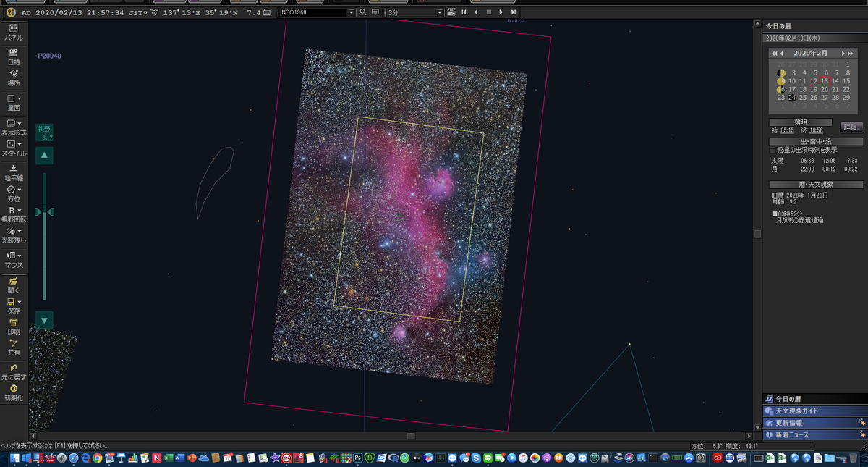The height and width of the screenshot is (467, 868).
Task: Expand the マウス dropdown arrow
Action: coord(20,256)
